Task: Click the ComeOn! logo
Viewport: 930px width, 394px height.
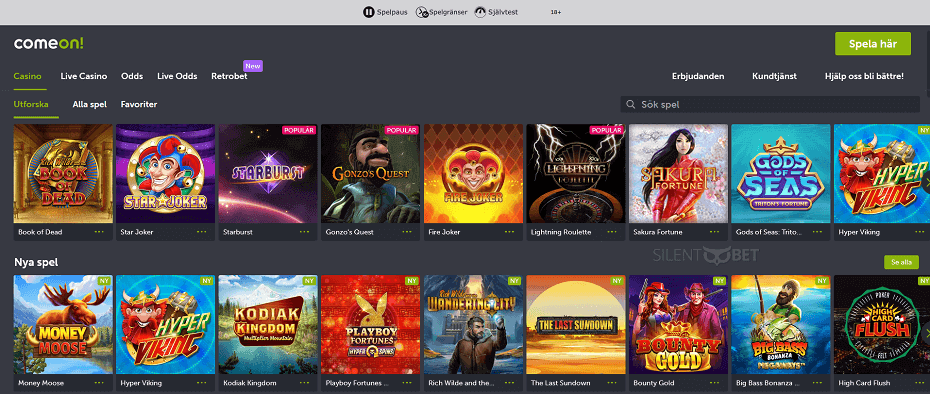Action: [49, 43]
